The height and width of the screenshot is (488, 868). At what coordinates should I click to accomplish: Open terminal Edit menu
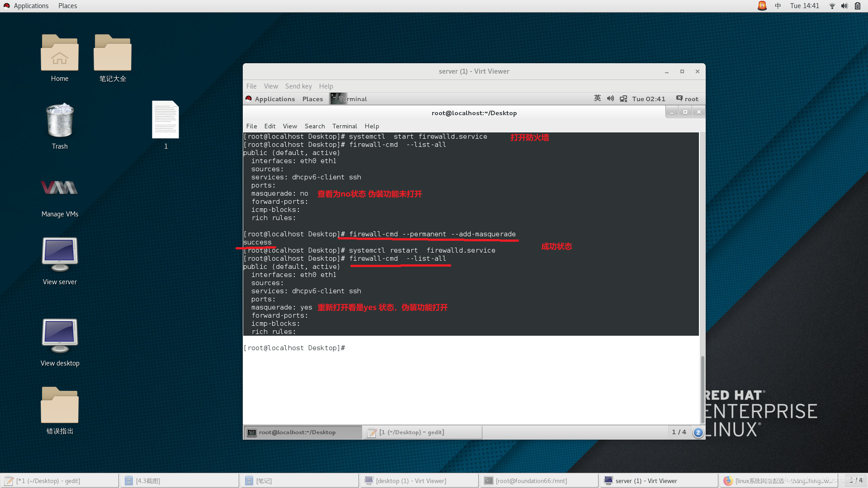coord(270,126)
